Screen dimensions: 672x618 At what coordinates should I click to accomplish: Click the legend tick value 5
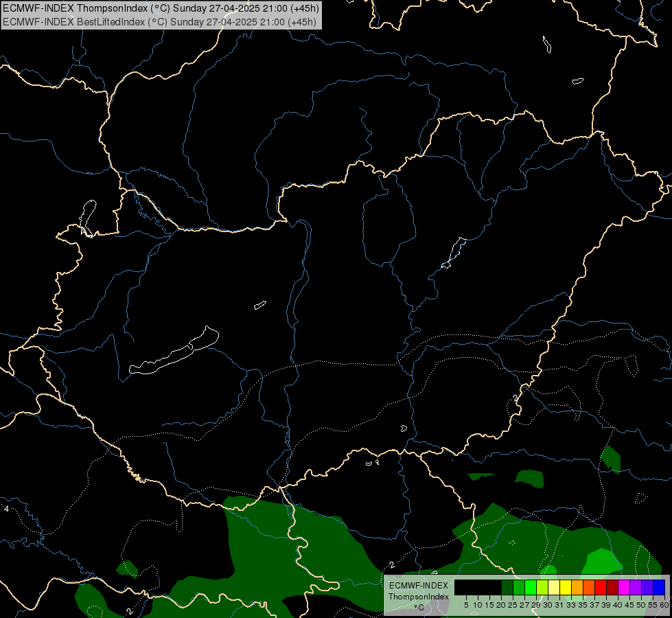click(466, 605)
